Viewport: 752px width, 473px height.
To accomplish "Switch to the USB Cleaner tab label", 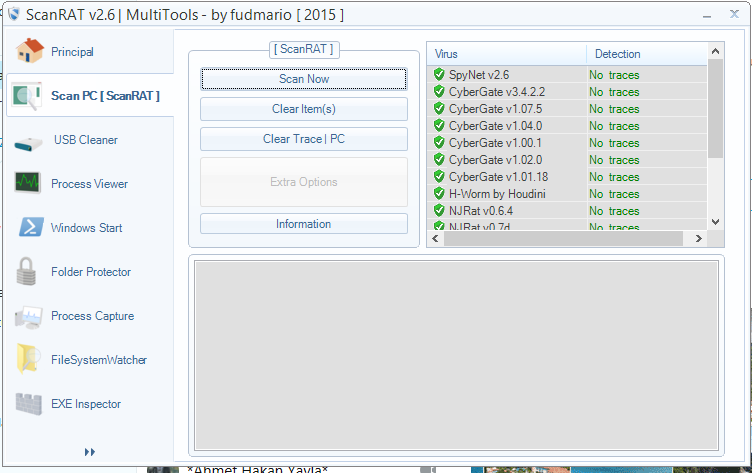I will [x=86, y=140].
